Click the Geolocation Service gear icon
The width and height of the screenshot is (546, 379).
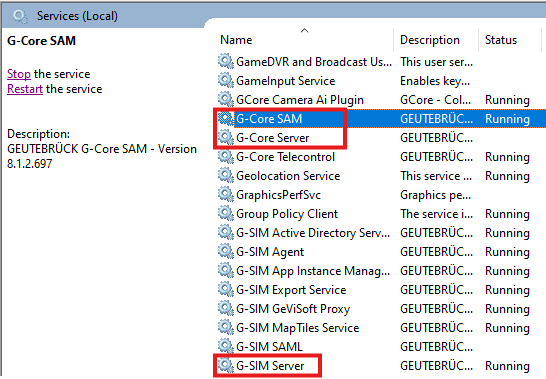click(226, 176)
